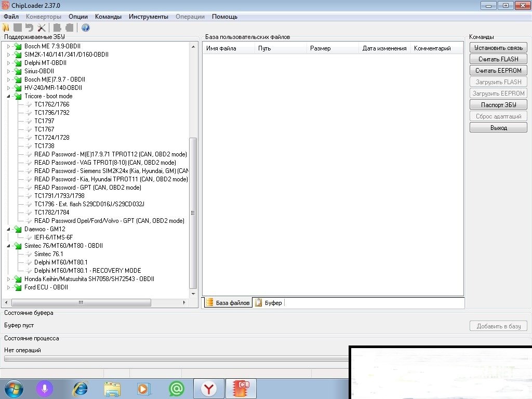Viewport: 532px width, 399px height.
Task: Click the open file folder toolbar icon
Action: pyautogui.click(x=6, y=28)
